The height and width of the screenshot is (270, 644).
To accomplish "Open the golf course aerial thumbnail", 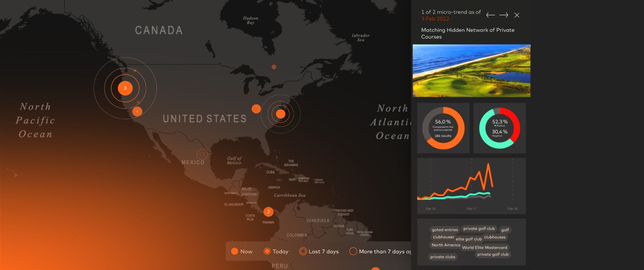I will 471,71.
